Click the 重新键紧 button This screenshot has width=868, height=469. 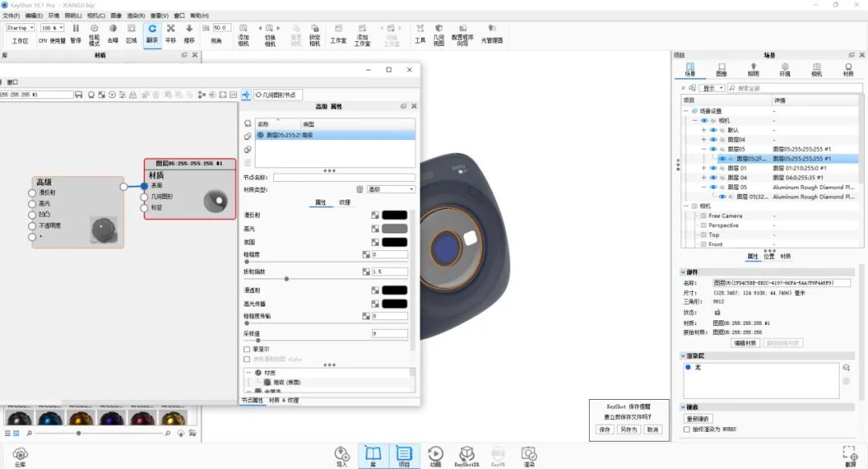[x=698, y=418]
